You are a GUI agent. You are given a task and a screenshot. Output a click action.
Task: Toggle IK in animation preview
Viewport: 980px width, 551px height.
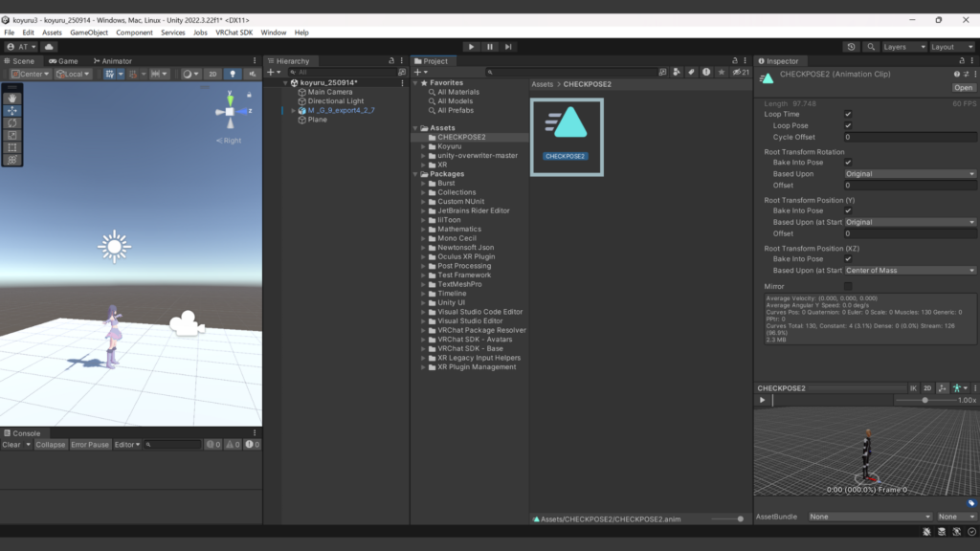click(913, 388)
